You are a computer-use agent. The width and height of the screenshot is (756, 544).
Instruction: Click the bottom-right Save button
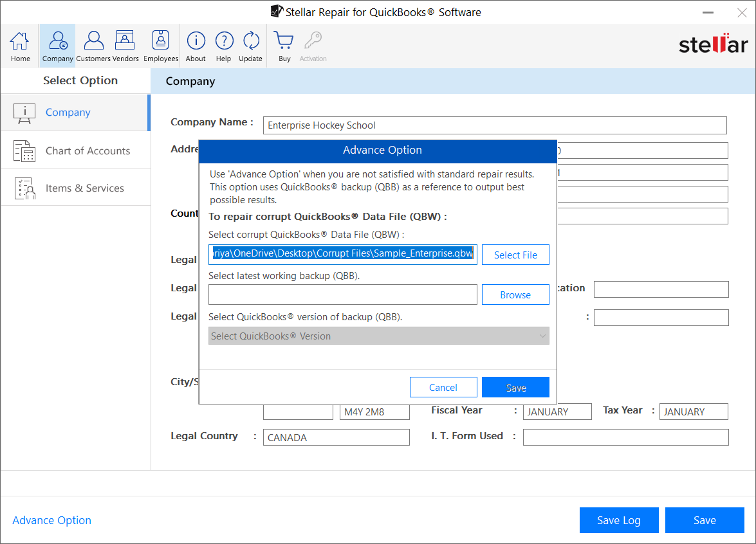[x=705, y=520]
